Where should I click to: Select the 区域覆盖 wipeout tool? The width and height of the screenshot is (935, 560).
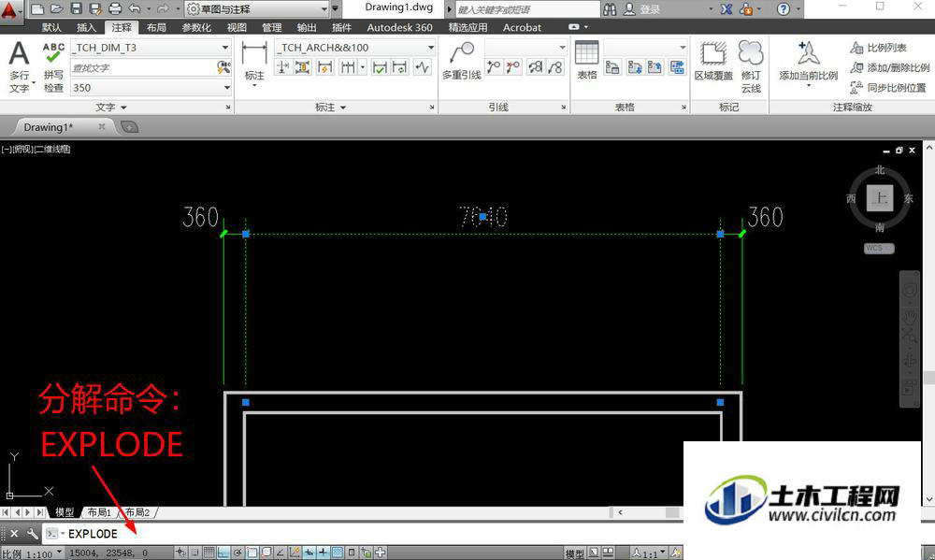[x=713, y=60]
